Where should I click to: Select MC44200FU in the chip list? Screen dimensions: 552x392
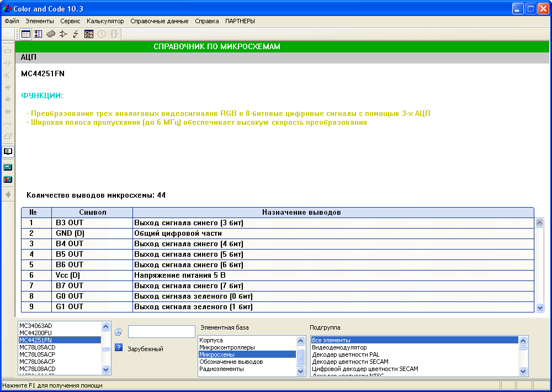pyautogui.click(x=60, y=333)
